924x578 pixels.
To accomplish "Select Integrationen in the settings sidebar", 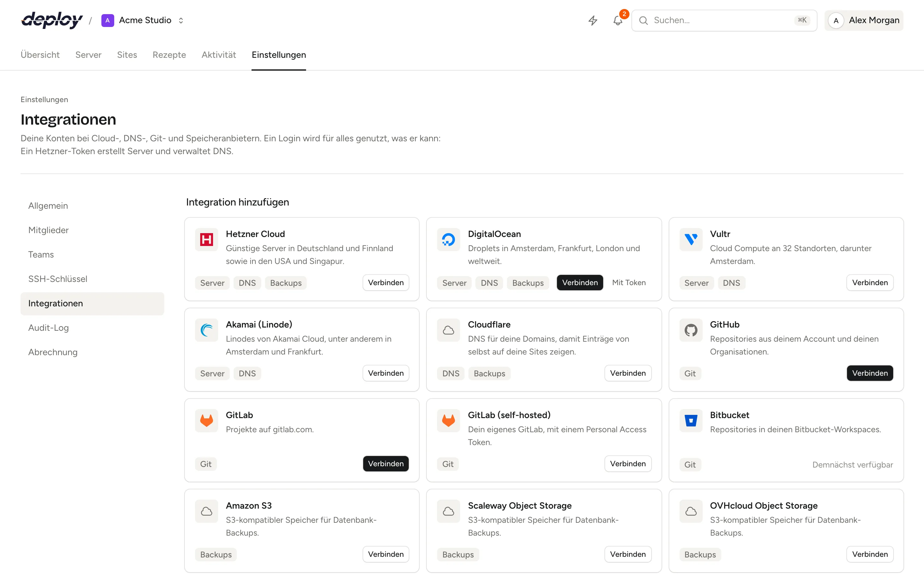I will 92,303.
